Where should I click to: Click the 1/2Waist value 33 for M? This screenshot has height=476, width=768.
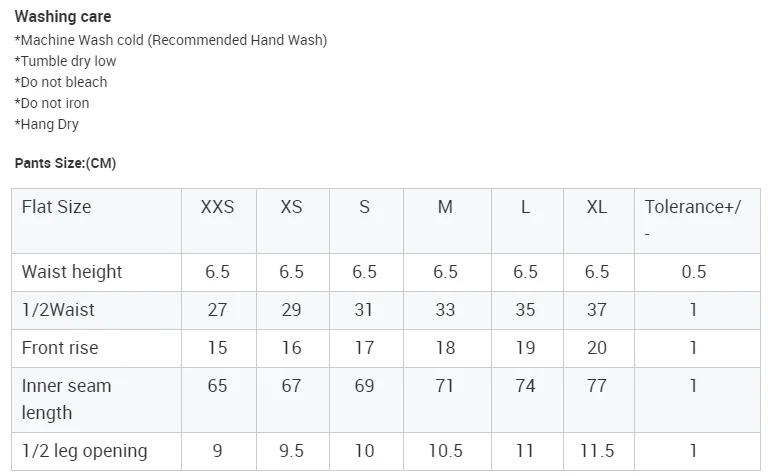click(x=447, y=310)
